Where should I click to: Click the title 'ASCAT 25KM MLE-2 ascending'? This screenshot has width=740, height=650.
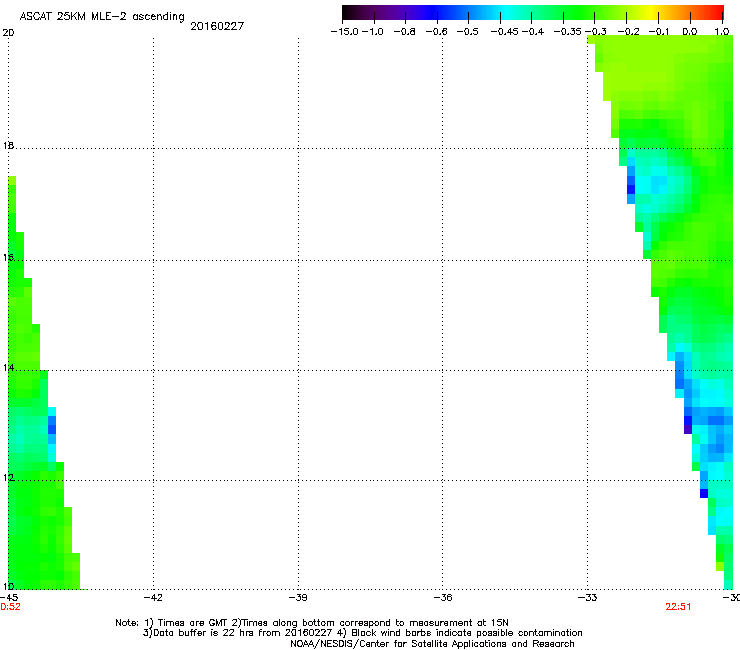[x=102, y=17]
